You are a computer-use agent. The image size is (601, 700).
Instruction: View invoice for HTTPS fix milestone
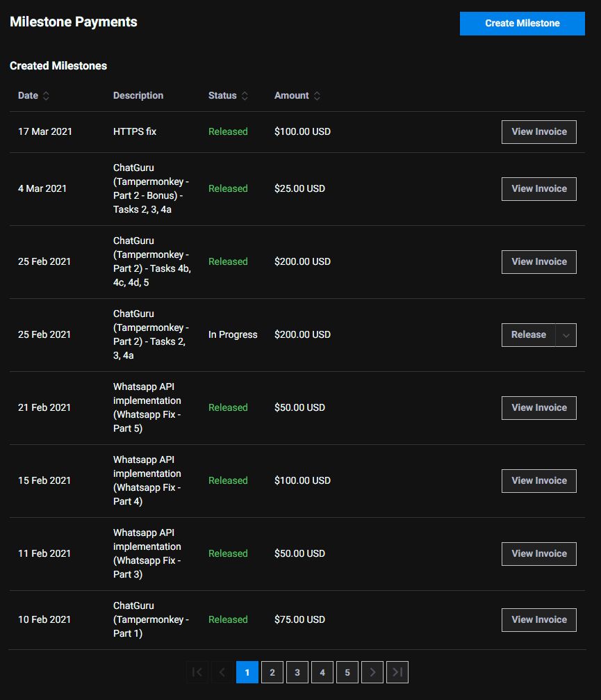tap(539, 131)
